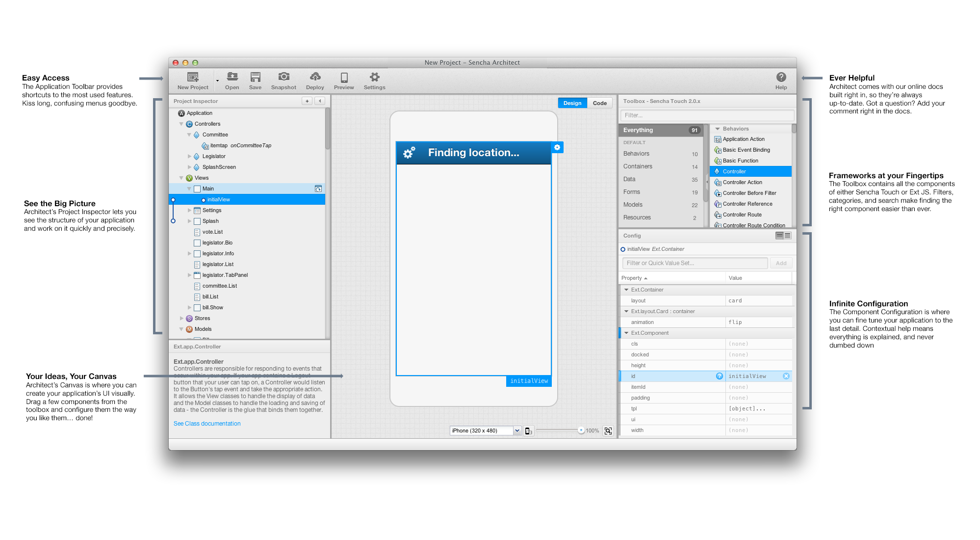
Task: Select Resources toolbox category
Action: [x=661, y=217]
